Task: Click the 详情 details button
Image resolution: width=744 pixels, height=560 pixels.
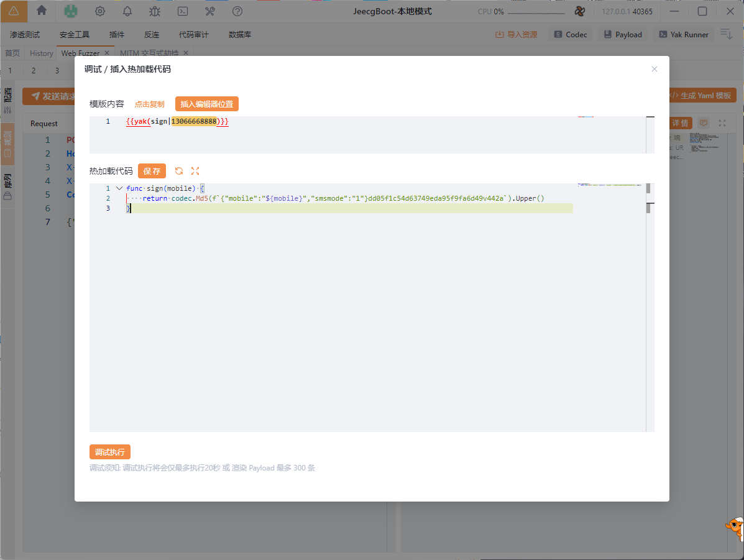Action: [680, 124]
